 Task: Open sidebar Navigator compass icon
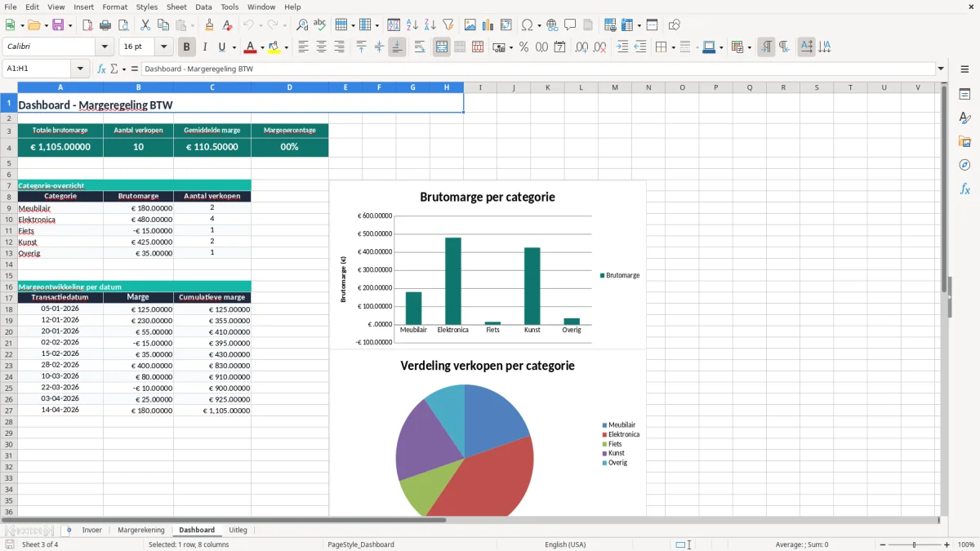coord(964,166)
